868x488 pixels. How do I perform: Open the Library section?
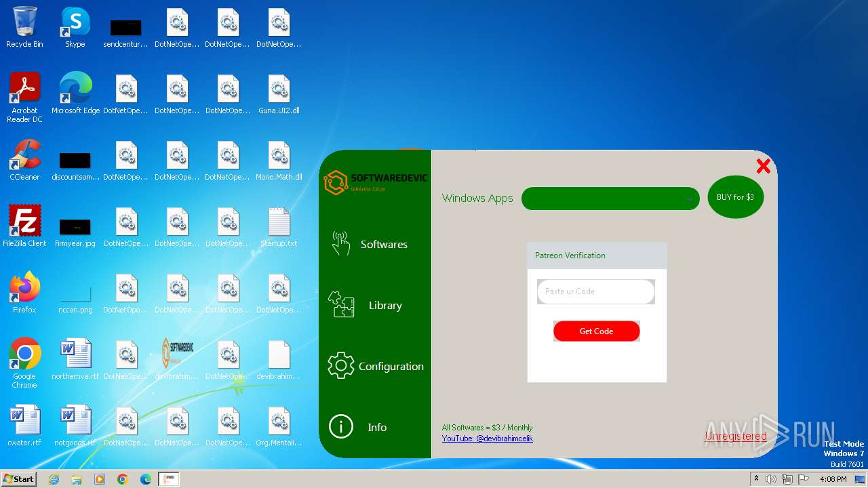click(x=385, y=306)
